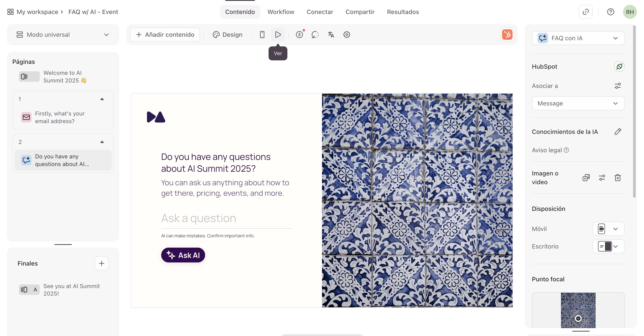Open the form settings gear icon

point(347,34)
